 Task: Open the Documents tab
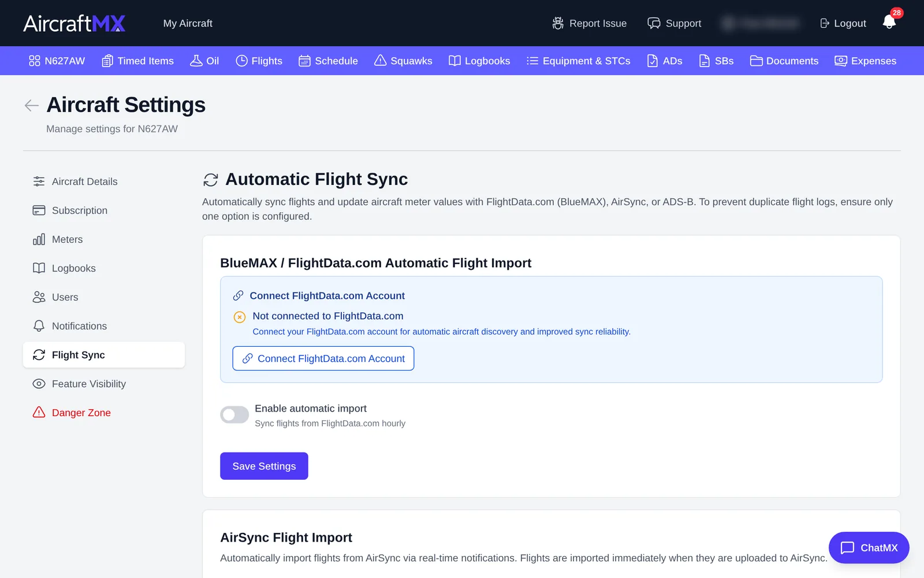point(784,61)
